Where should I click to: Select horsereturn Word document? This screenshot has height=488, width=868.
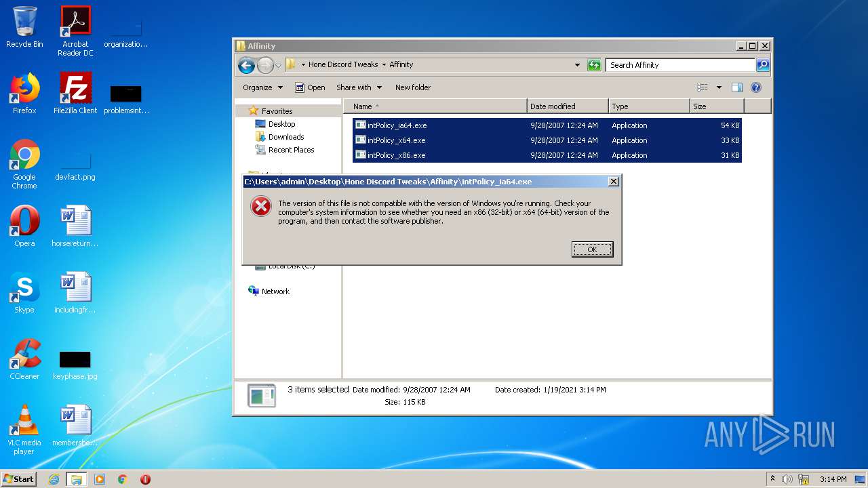click(x=75, y=226)
